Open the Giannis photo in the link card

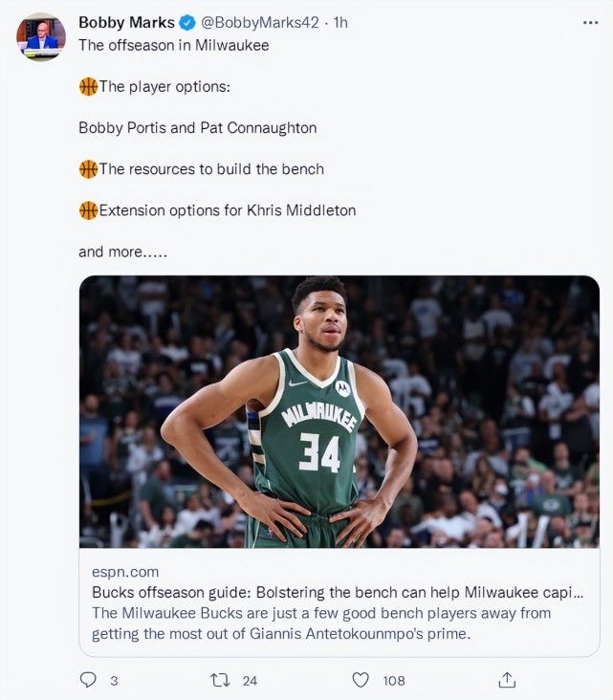tap(339, 411)
